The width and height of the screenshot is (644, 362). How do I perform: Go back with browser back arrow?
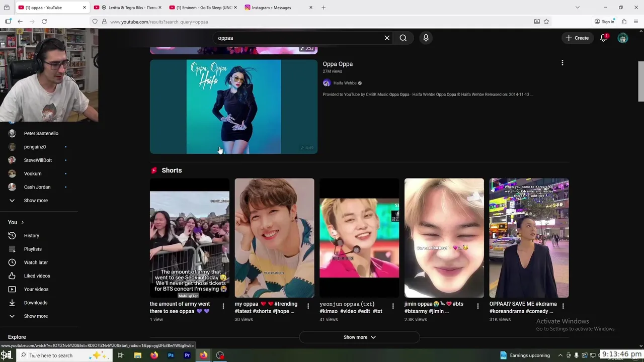(20, 22)
